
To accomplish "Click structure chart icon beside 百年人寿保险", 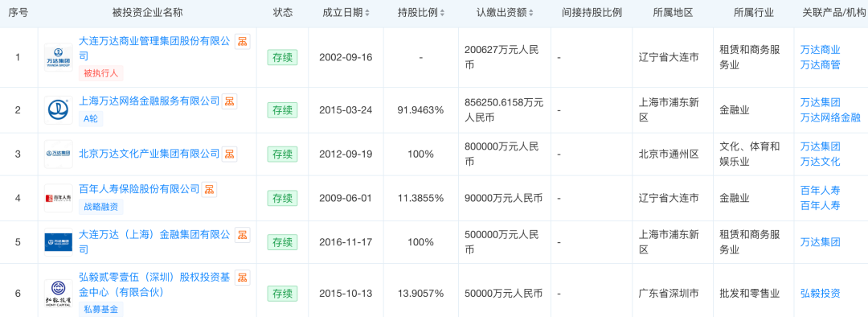I will point(209,190).
